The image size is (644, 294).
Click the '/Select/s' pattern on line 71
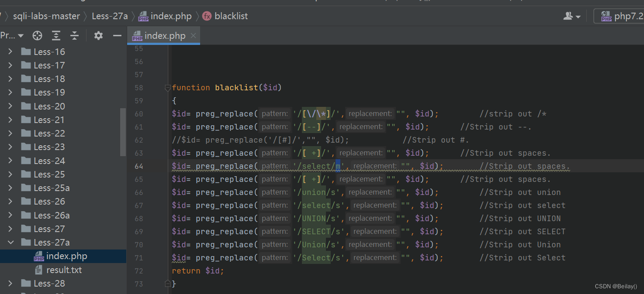(x=321, y=258)
